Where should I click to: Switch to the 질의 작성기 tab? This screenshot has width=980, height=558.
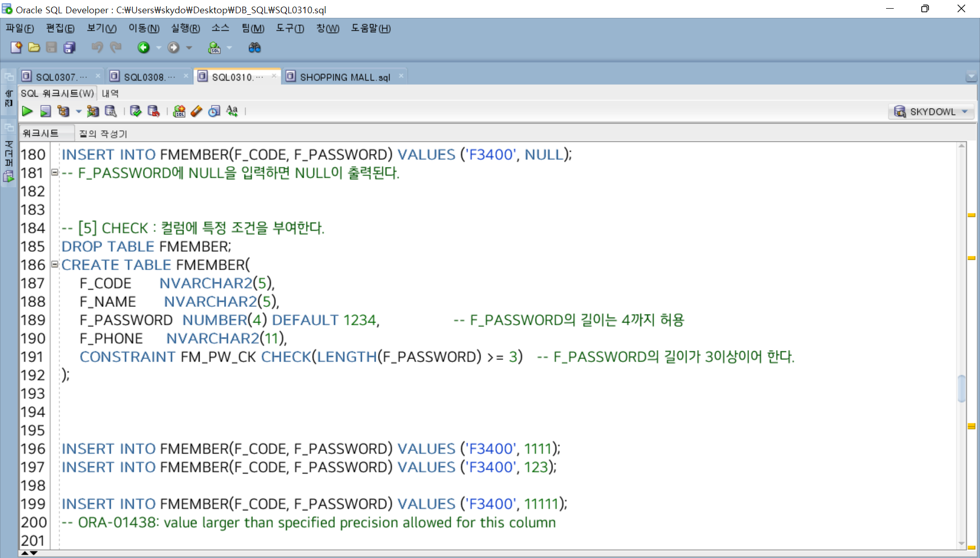coord(103,134)
